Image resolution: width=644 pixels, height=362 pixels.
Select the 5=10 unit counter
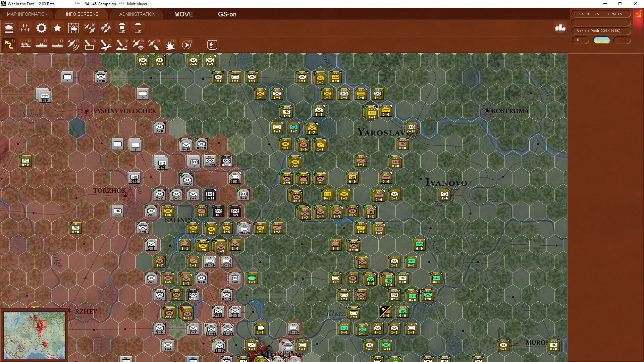pos(354,246)
